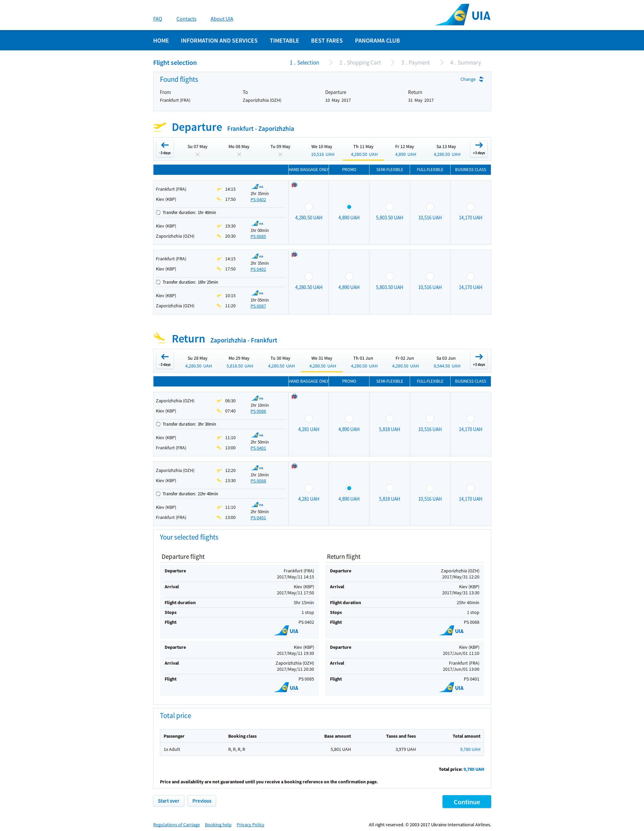Select Semi-Flexible fare for 06:30 return flight
The image size is (644, 831).
point(389,419)
